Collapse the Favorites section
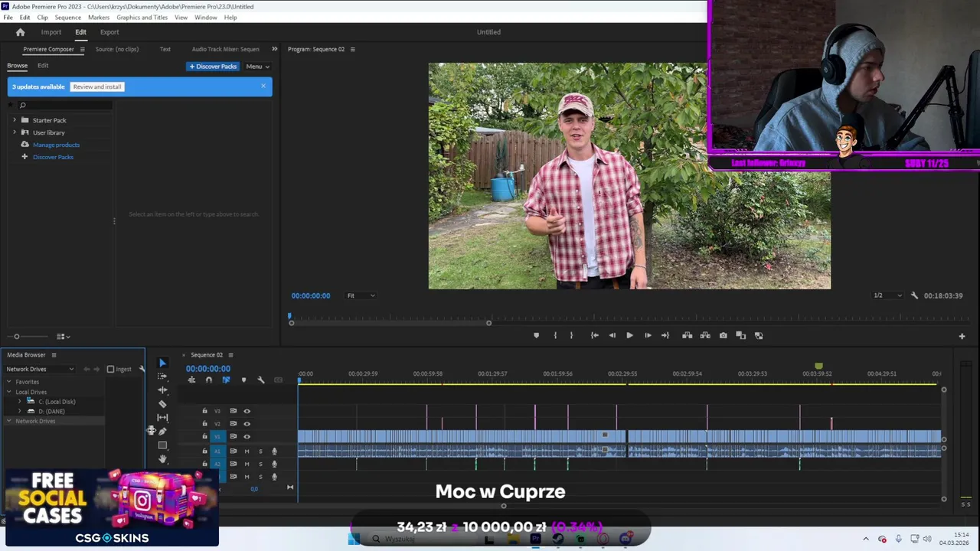The image size is (980, 551). [x=9, y=382]
